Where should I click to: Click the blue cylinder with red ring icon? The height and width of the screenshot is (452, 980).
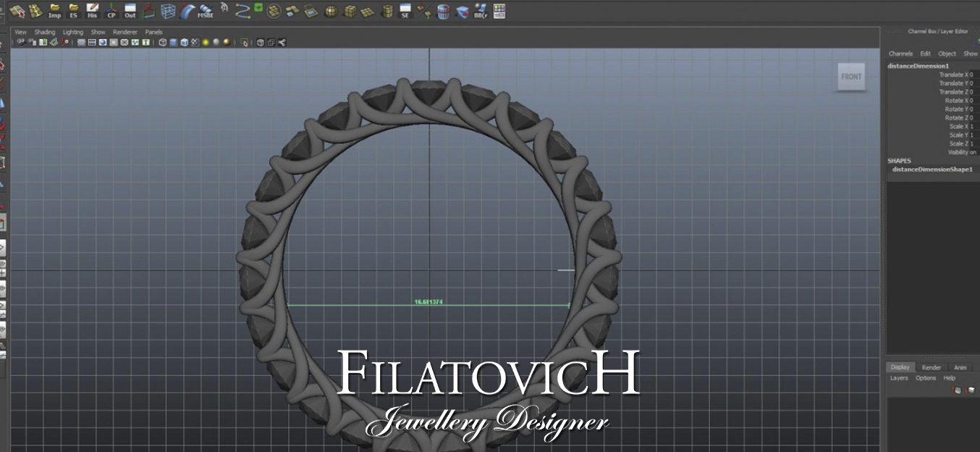443,12
